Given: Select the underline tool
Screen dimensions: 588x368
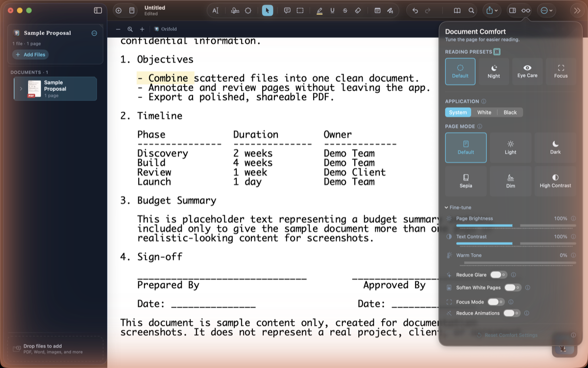Looking at the screenshot, I should pos(333,10).
